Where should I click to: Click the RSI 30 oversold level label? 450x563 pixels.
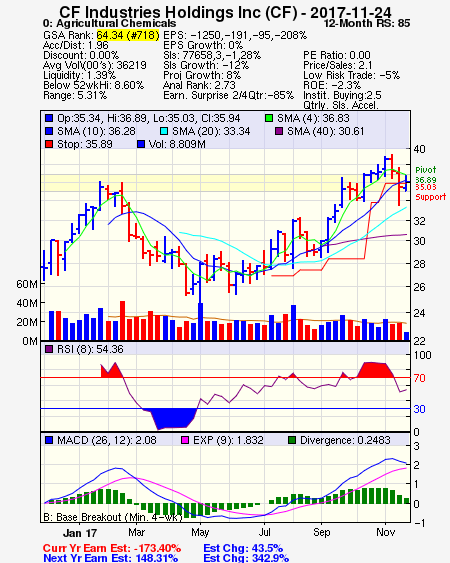pyautogui.click(x=420, y=409)
